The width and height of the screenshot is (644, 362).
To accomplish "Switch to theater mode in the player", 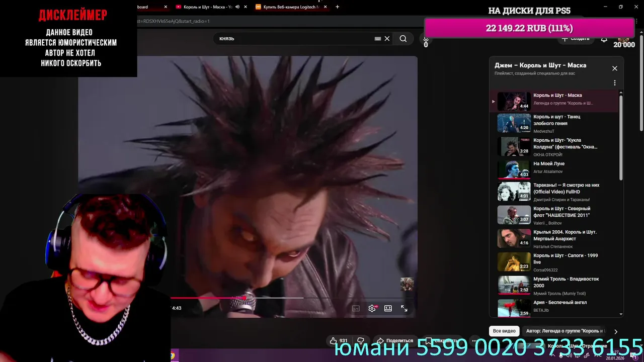I will tap(388, 308).
